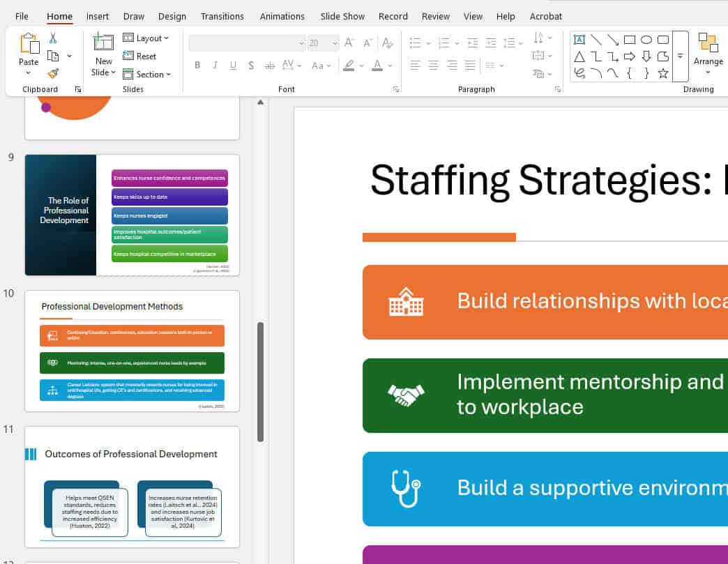Image resolution: width=728 pixels, height=564 pixels.
Task: Click the Cut scissors icon
Action: pyautogui.click(x=53, y=38)
